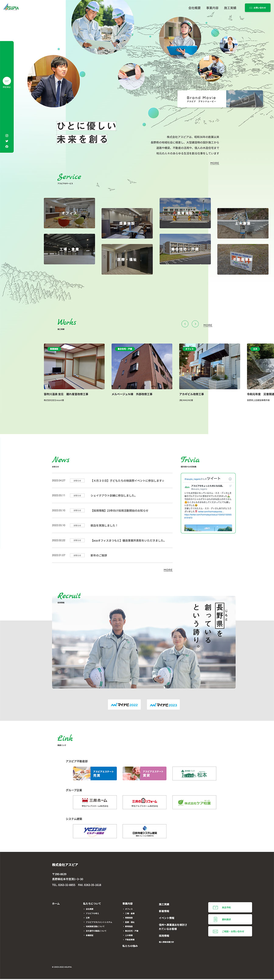Click the document icon on the 資料請求 footer button
This screenshot has height=980, width=274.
point(215,919)
